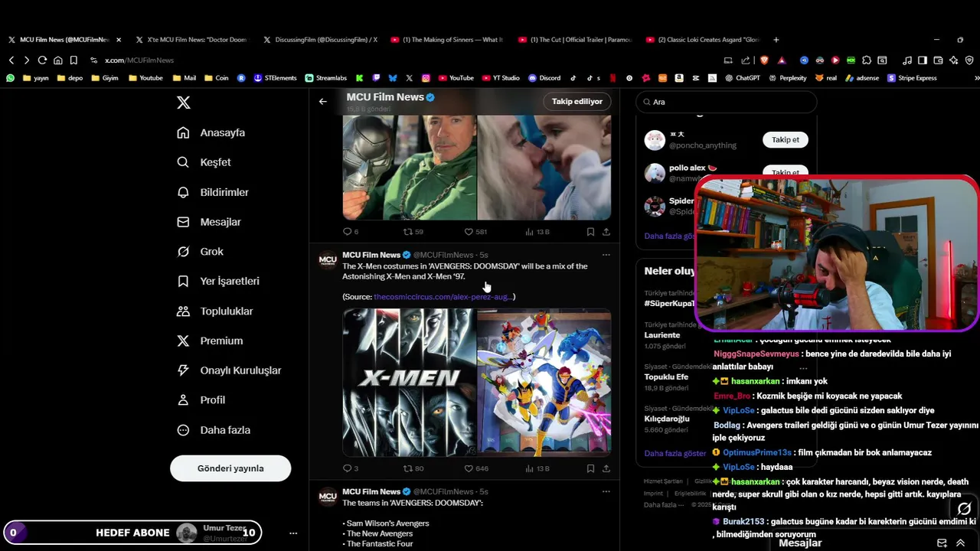
Task: Open the Brave shields lion icon
Action: click(764, 60)
